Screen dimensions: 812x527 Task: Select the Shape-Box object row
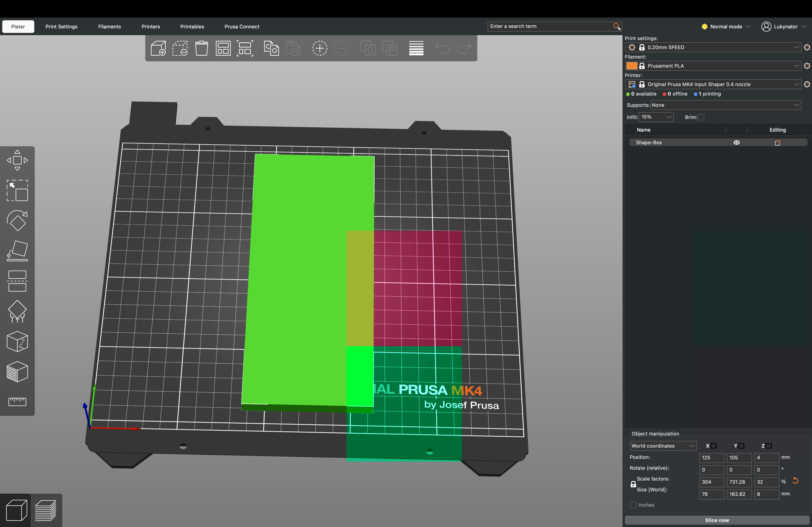pos(718,142)
